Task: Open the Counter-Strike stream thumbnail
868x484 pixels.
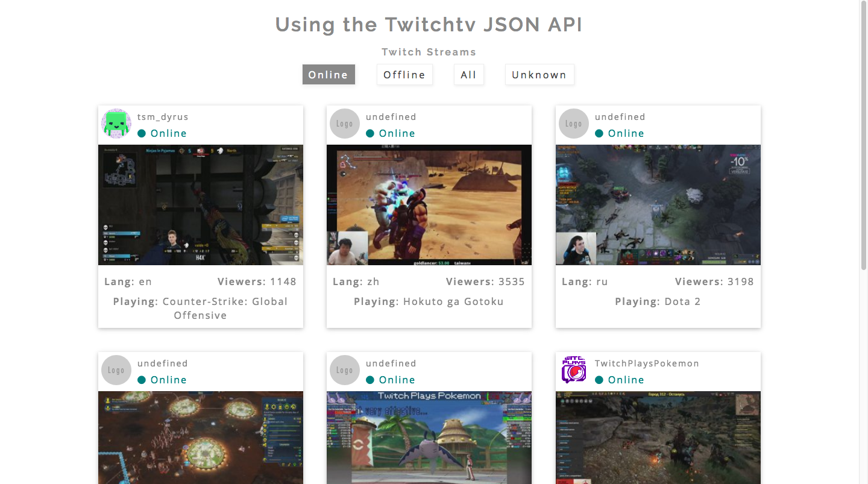Action: click(201, 205)
